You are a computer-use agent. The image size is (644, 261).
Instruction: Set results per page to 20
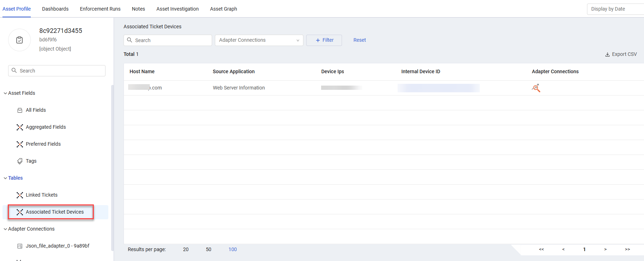[x=186, y=250]
